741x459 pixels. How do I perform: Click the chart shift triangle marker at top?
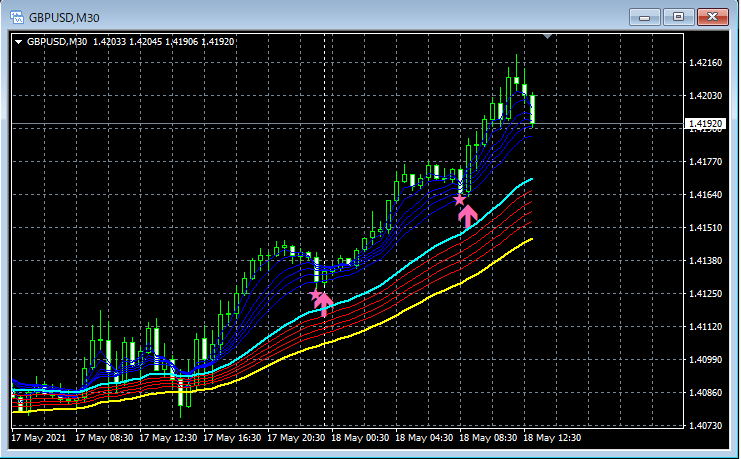[x=547, y=36]
